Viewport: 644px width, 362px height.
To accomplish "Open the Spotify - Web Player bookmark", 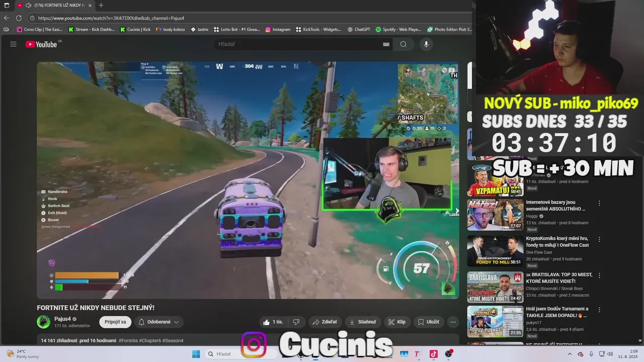I will [x=398, y=29].
